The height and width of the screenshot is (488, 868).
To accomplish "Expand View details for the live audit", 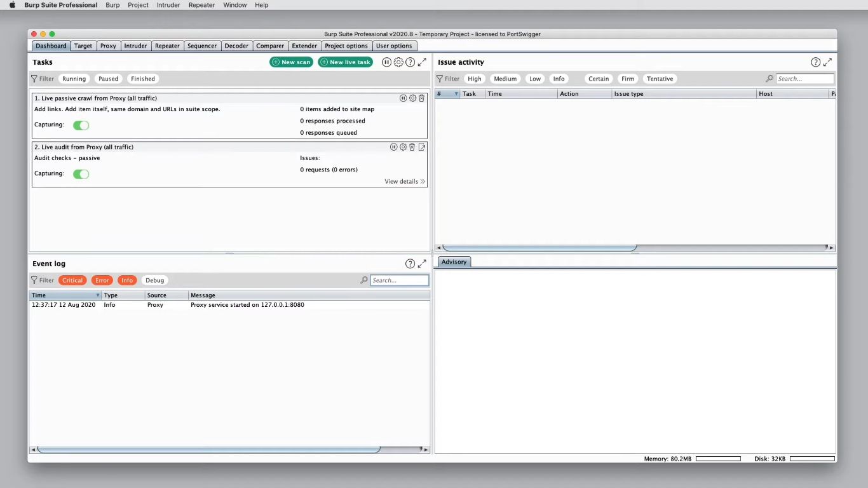I will click(x=403, y=181).
